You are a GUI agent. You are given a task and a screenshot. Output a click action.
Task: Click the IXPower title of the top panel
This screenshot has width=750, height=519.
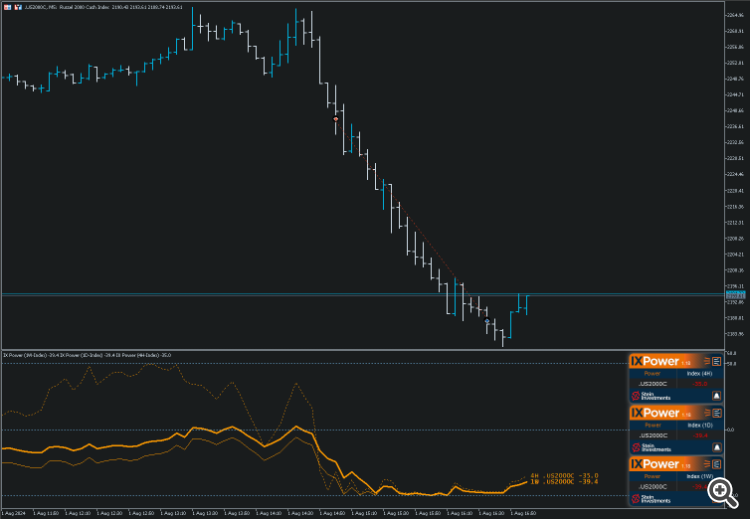pos(655,361)
